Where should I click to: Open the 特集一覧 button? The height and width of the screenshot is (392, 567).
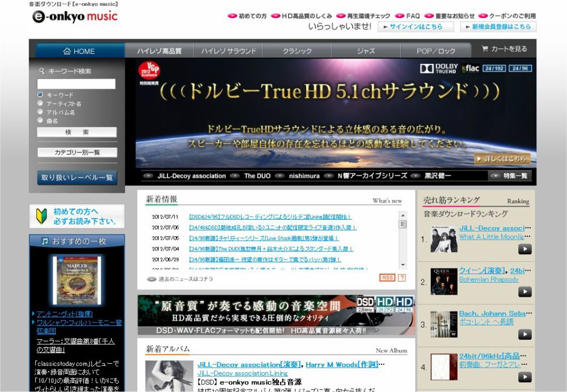(x=510, y=176)
